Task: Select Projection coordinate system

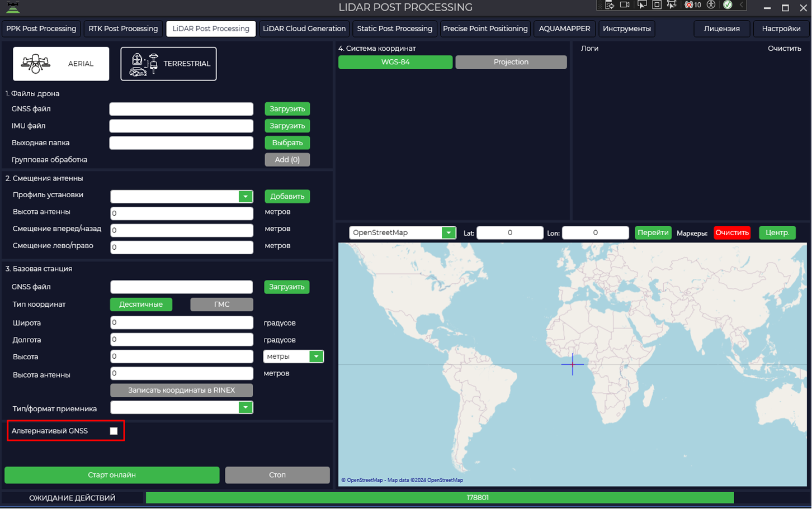Action: pyautogui.click(x=511, y=62)
